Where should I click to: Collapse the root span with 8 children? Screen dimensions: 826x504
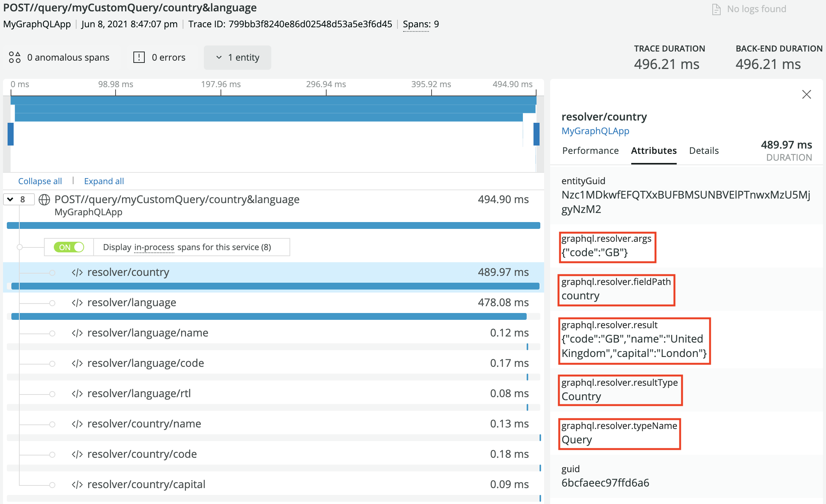point(11,199)
